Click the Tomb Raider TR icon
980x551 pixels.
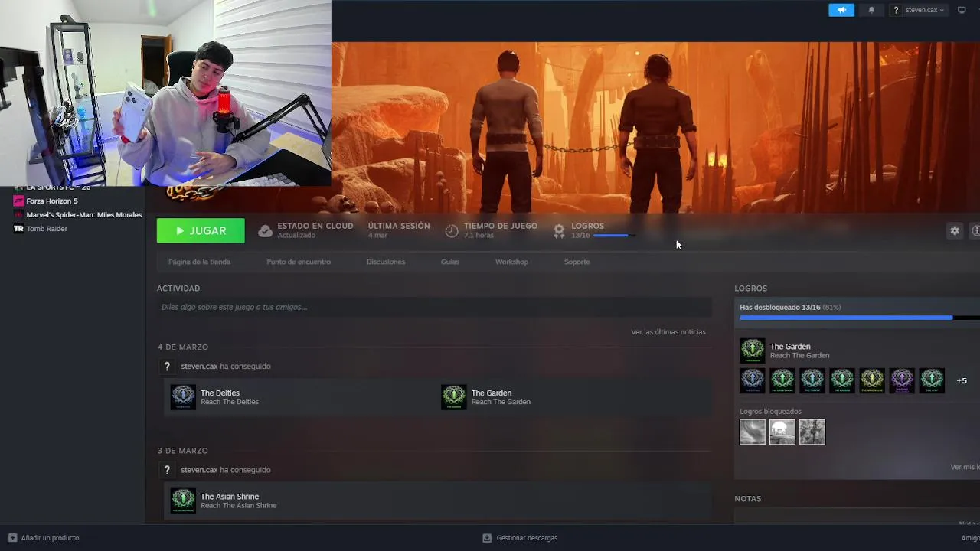18,229
